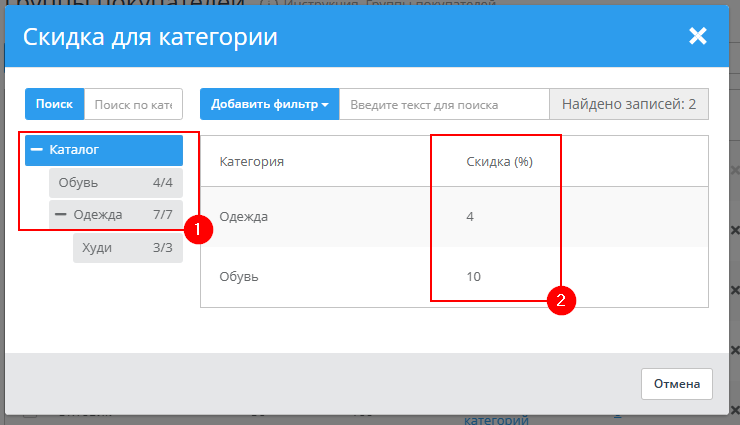Image resolution: width=740 pixels, height=425 pixels.
Task: Click the 7/7 count beside Одежда
Action: [163, 215]
